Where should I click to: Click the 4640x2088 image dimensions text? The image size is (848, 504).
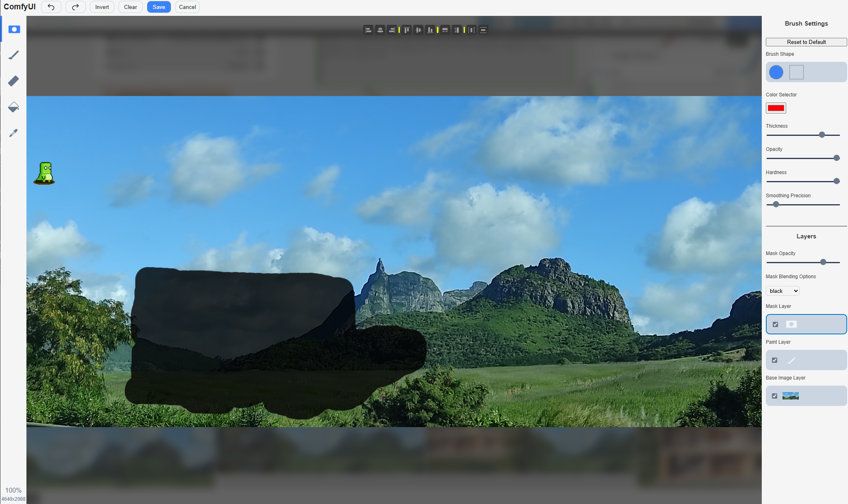coord(13,499)
